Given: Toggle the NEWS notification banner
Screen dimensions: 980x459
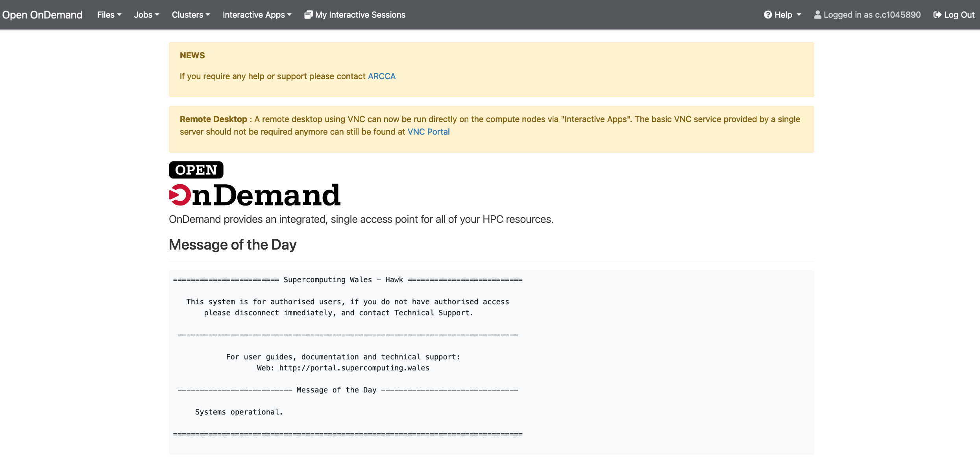Looking at the screenshot, I should click(x=192, y=55).
